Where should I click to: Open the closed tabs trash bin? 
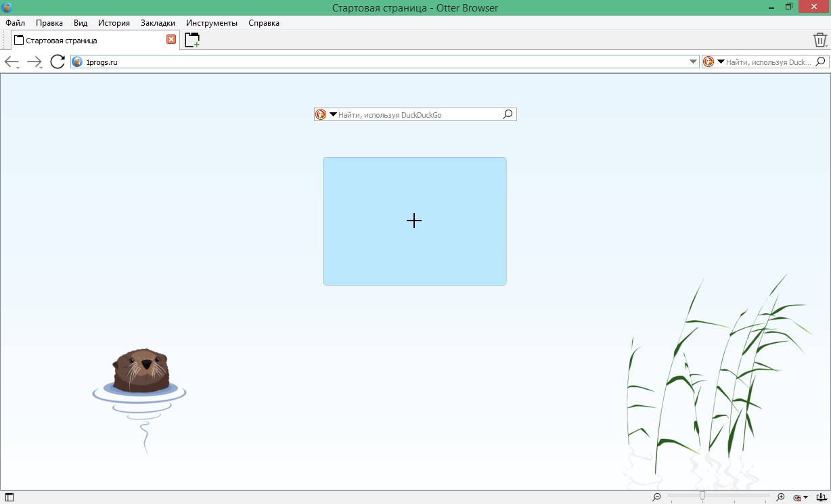tap(819, 40)
